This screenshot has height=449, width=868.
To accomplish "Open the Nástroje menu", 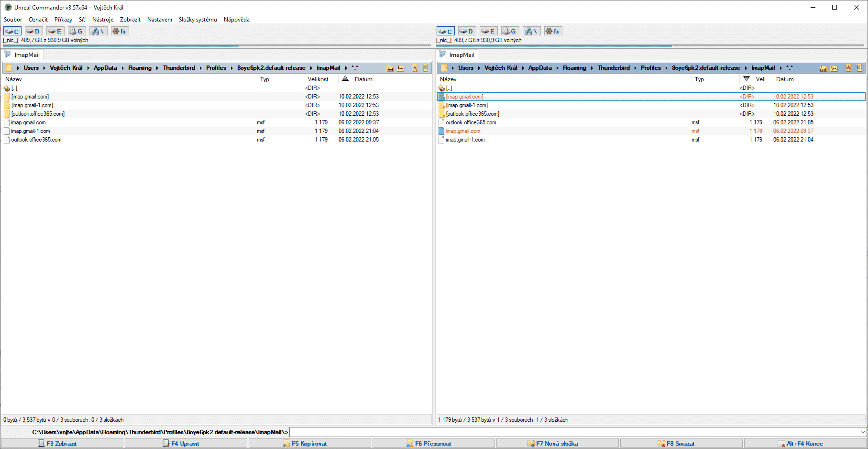I will point(103,20).
